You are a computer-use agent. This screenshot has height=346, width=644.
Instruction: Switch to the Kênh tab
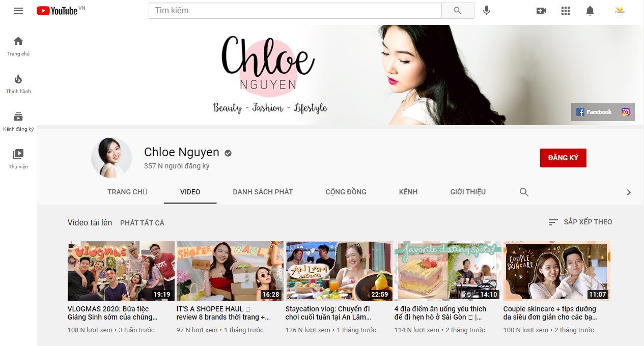point(408,192)
